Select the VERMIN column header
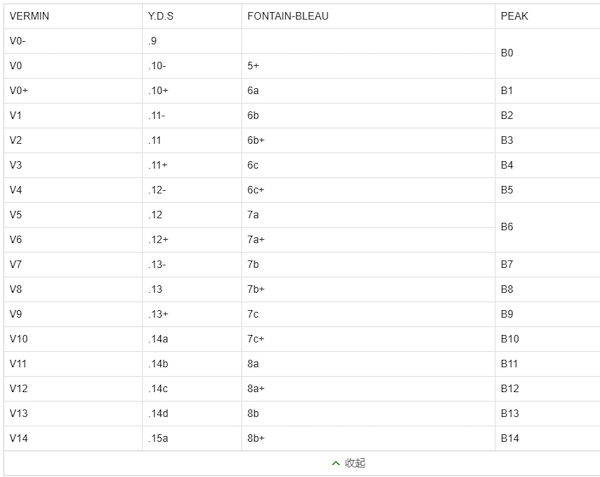600x477 pixels. [29, 16]
